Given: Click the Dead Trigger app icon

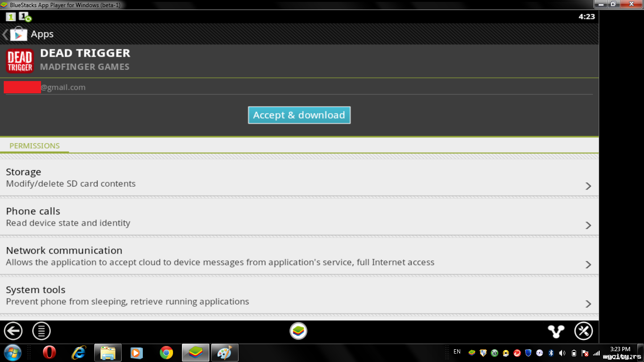Looking at the screenshot, I should point(20,61).
